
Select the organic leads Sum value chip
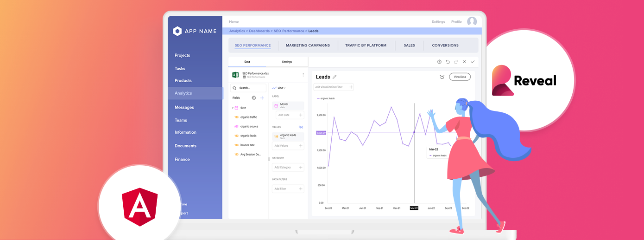click(x=288, y=136)
